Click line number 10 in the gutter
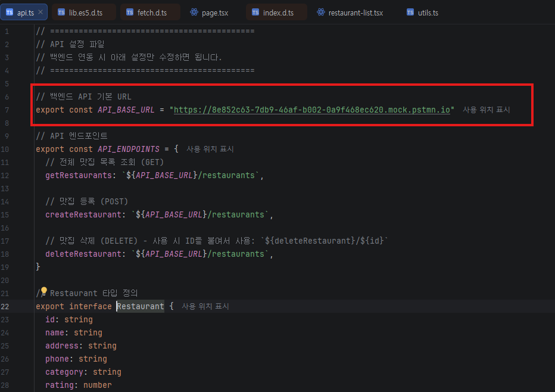This screenshot has height=392, width=555. pyautogui.click(x=5, y=149)
